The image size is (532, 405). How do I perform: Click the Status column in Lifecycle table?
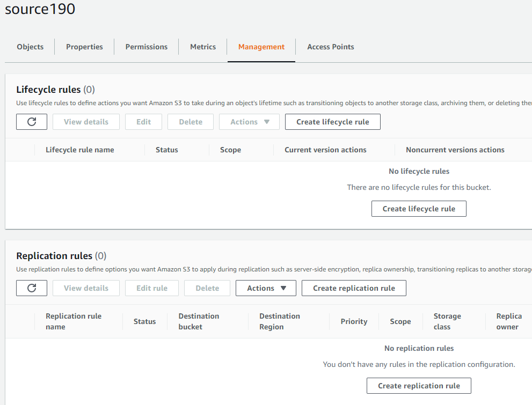click(x=166, y=150)
